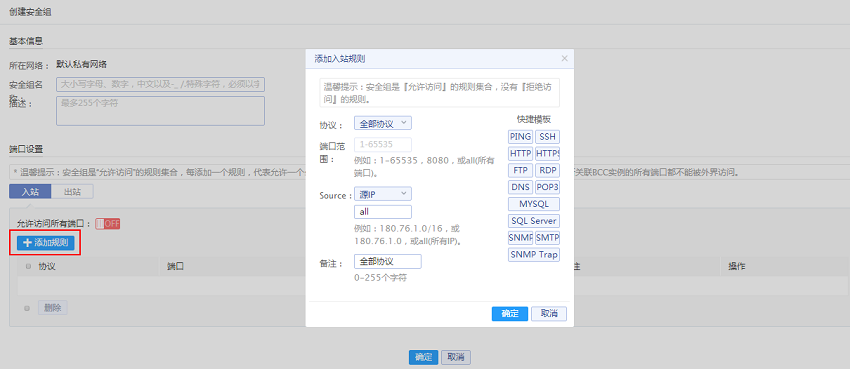Apply the POP3 quick template
The height and width of the screenshot is (369, 850).
(x=548, y=187)
